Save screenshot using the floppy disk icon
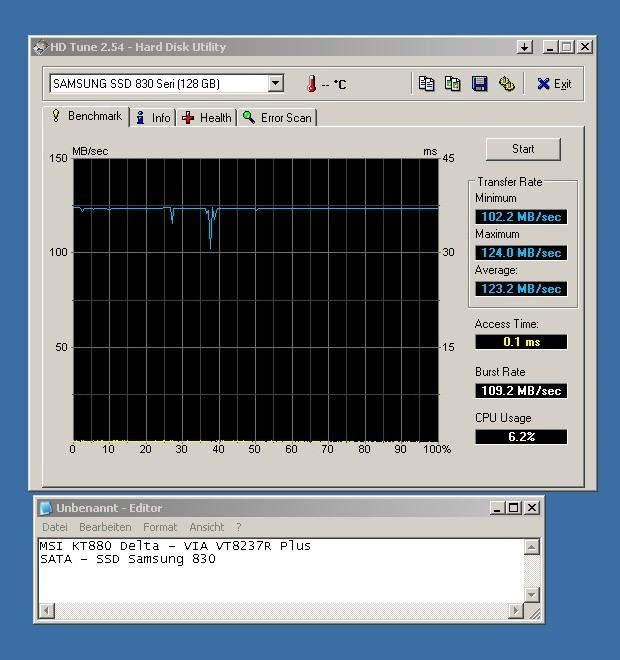620x660 pixels. click(479, 83)
